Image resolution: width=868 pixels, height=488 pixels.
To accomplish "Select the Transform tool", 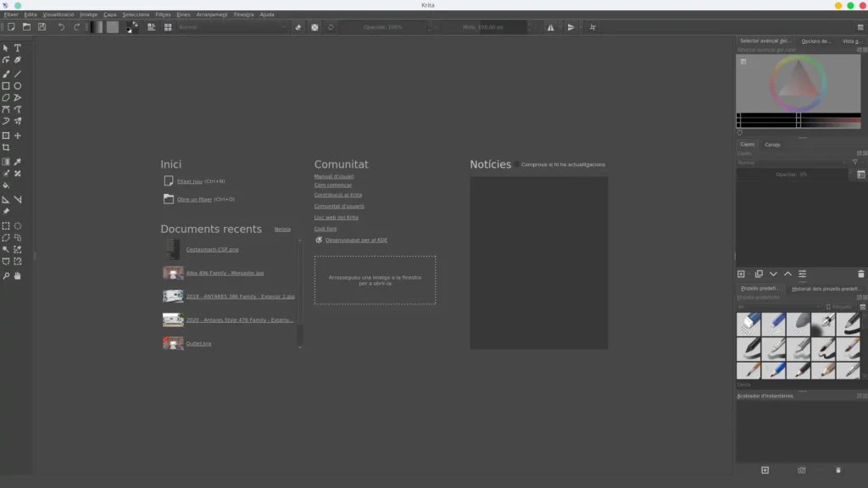I will point(6,136).
